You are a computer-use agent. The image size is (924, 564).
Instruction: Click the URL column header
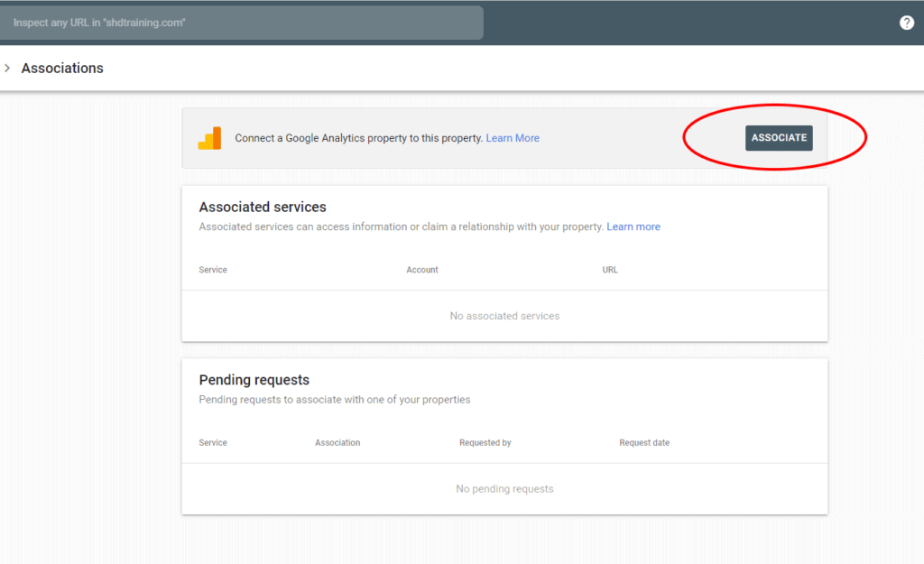coord(610,270)
